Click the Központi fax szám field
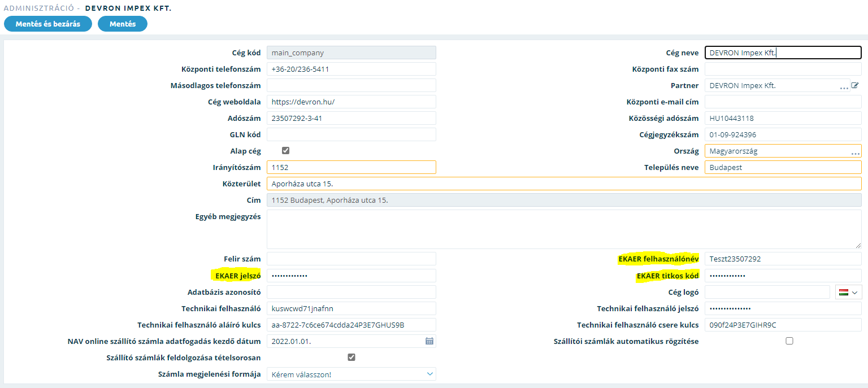868x388 pixels. pos(783,69)
